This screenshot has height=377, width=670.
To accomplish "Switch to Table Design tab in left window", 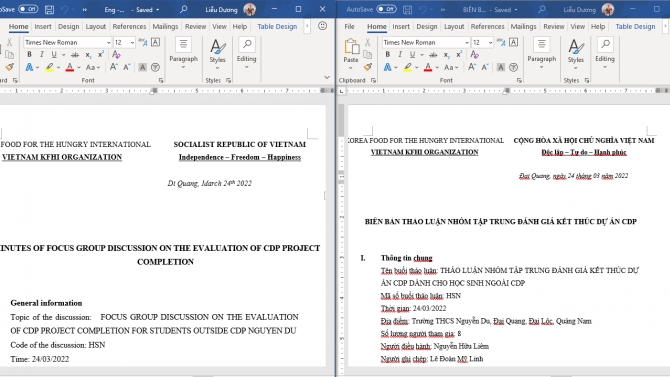I will tap(277, 26).
